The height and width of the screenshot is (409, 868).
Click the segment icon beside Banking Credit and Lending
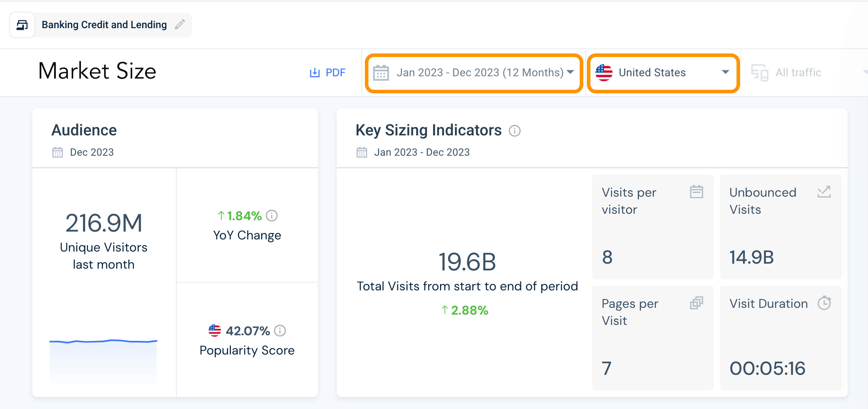click(22, 25)
